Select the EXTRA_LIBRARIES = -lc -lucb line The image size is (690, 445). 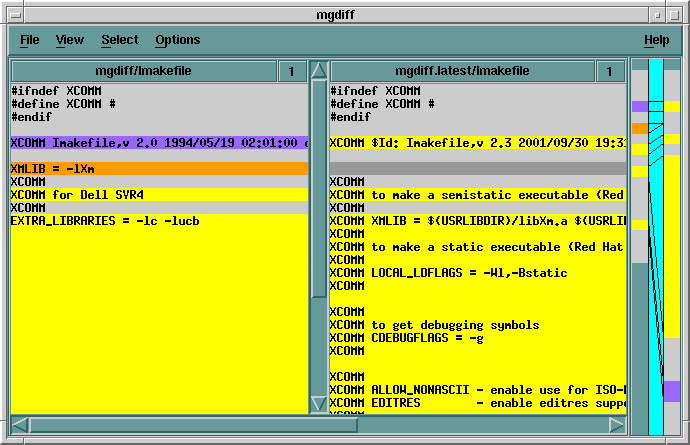pos(159,221)
